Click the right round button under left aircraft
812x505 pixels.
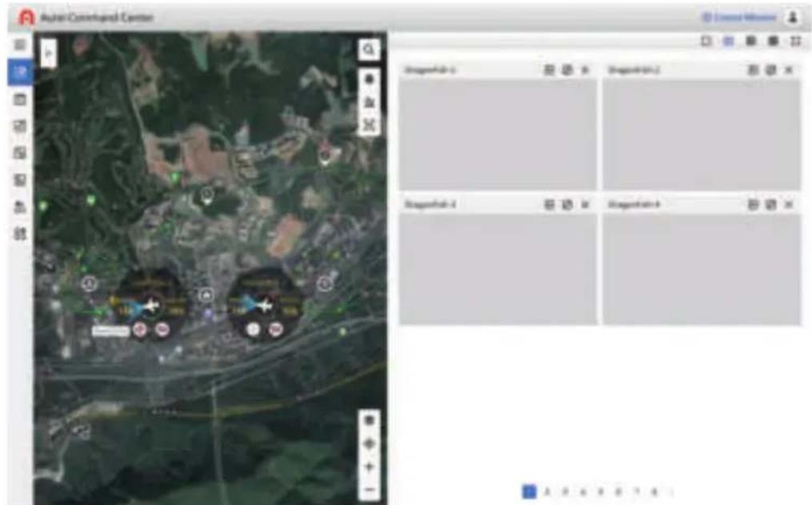pos(162,330)
